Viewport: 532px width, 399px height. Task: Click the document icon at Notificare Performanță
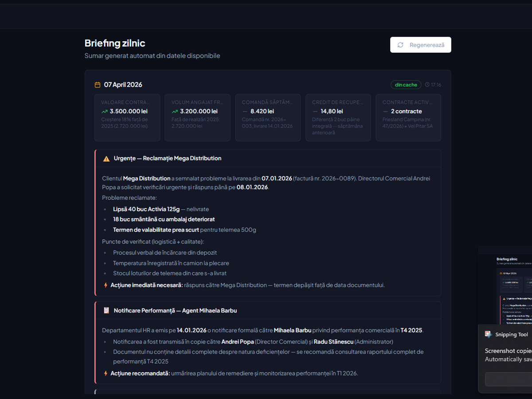click(x=106, y=310)
